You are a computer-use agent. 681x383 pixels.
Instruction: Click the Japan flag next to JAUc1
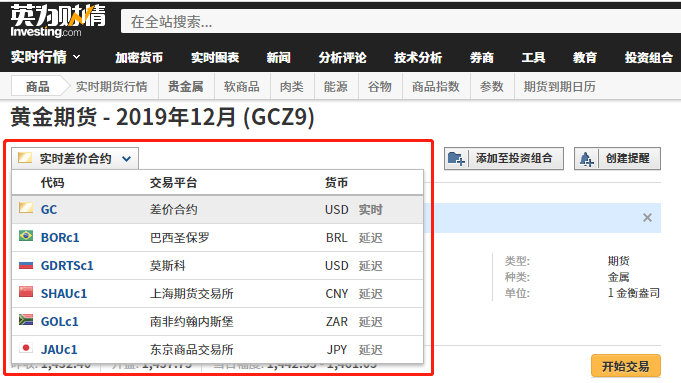click(26, 348)
